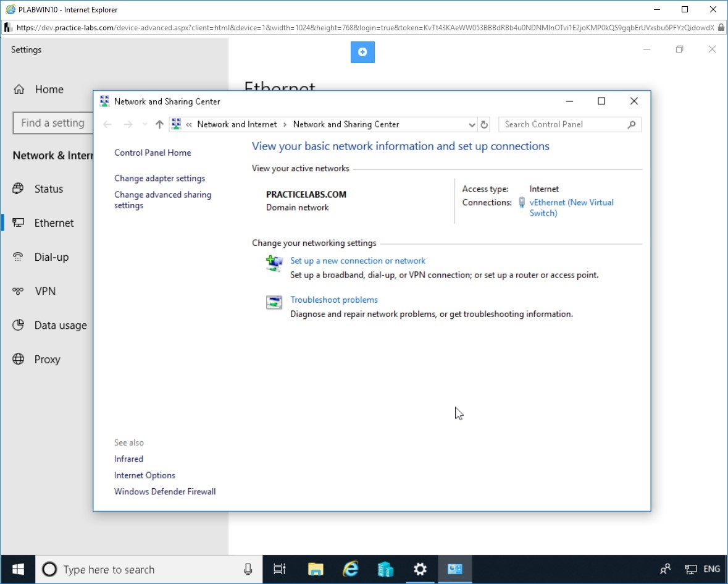The width and height of the screenshot is (728, 584).
Task: Click "Domain network" text
Action: coord(297,208)
